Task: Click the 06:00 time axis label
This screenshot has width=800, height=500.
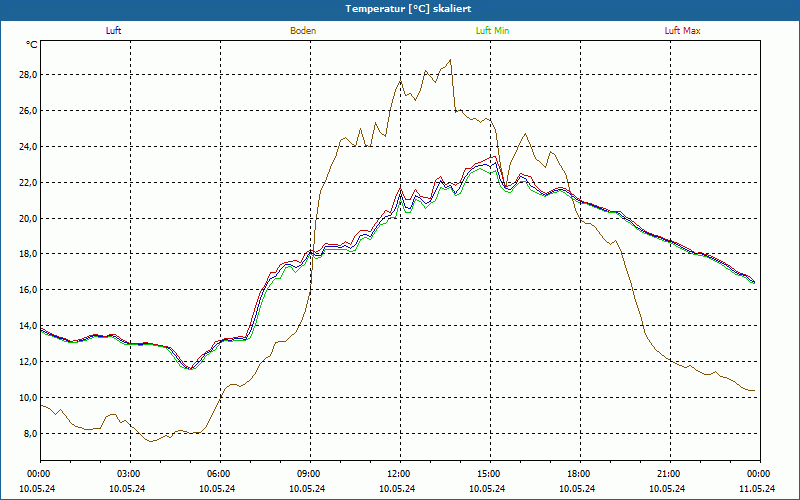Action: point(220,474)
